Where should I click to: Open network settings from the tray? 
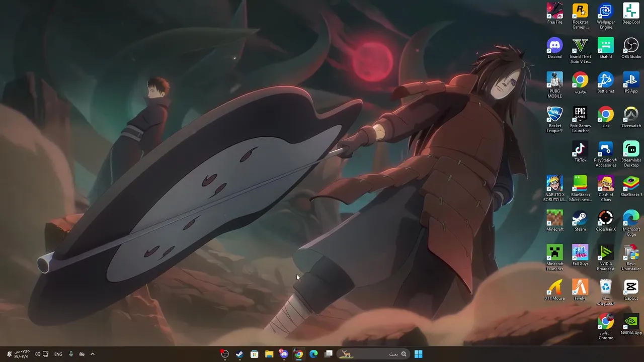click(45, 354)
